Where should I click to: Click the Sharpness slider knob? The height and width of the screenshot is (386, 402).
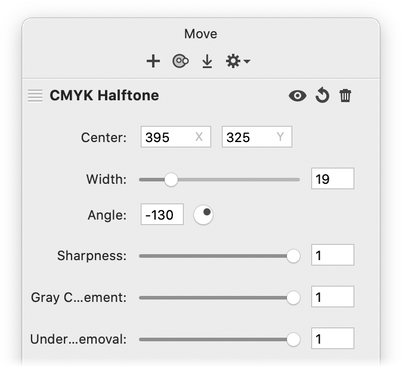pyautogui.click(x=293, y=256)
